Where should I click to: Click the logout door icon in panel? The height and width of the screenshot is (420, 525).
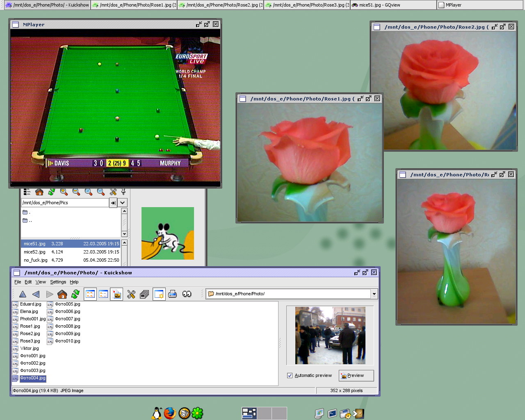tap(358, 413)
